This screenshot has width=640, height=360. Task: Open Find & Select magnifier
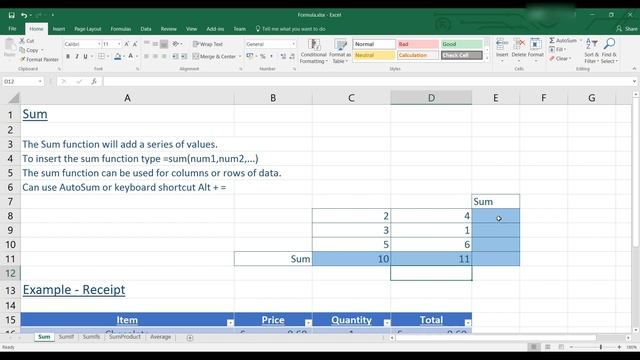point(609,51)
